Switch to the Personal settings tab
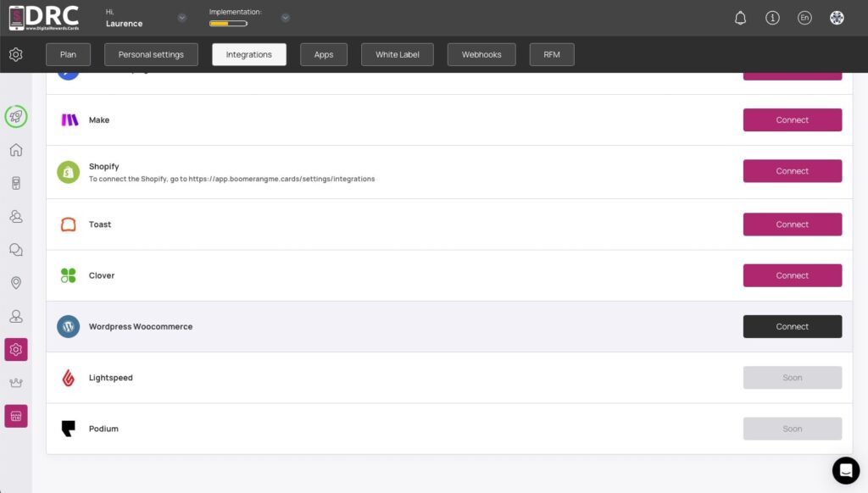This screenshot has width=868, height=493. 151,54
